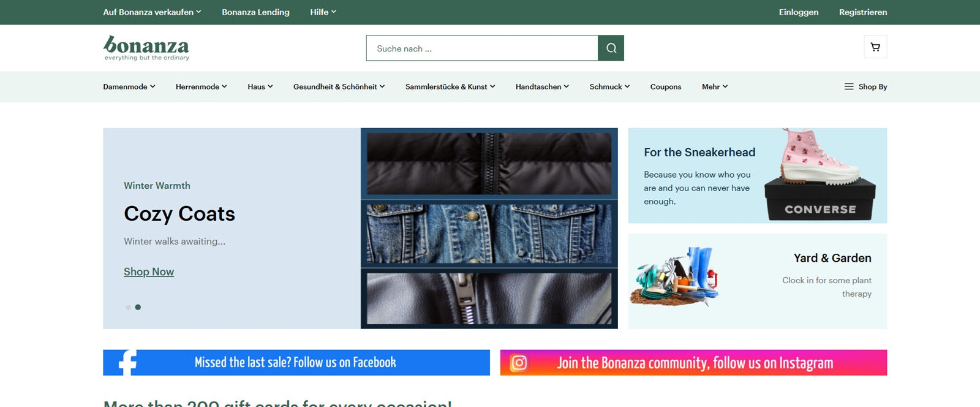The image size is (980, 407).
Task: Open Bonanza Lending link
Action: pyautogui.click(x=255, y=12)
